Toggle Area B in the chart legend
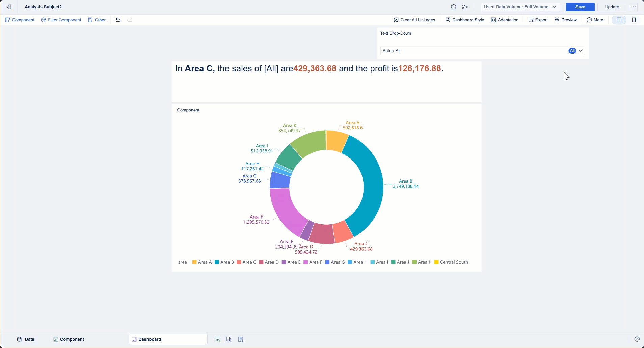This screenshot has height=348, width=644. (224, 262)
